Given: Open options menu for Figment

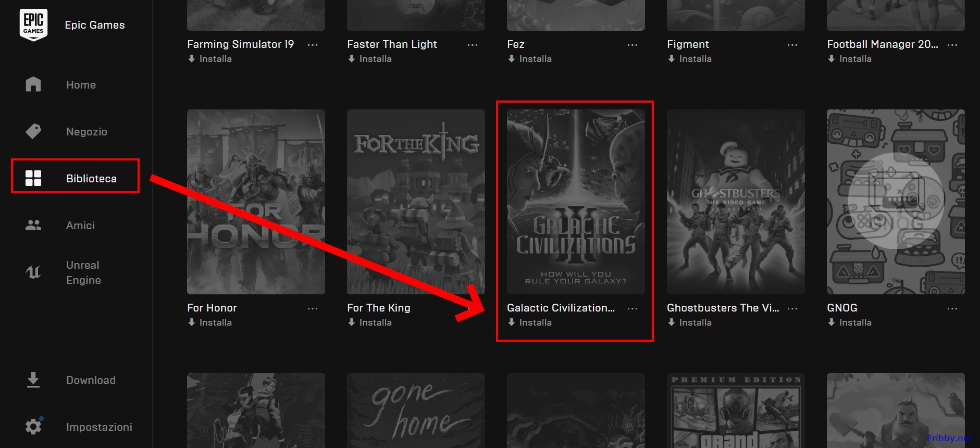Looking at the screenshot, I should click(792, 45).
